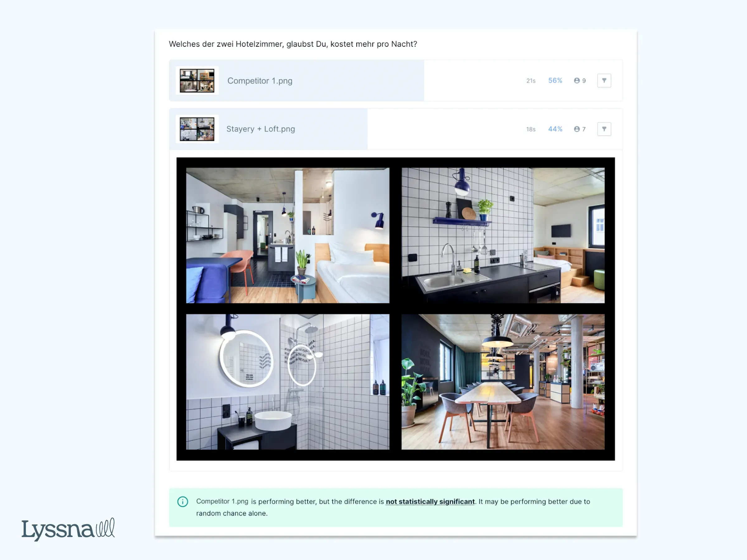Screen dimensions: 747x560
Task: Open the 44% result breakdown
Action: click(555, 128)
